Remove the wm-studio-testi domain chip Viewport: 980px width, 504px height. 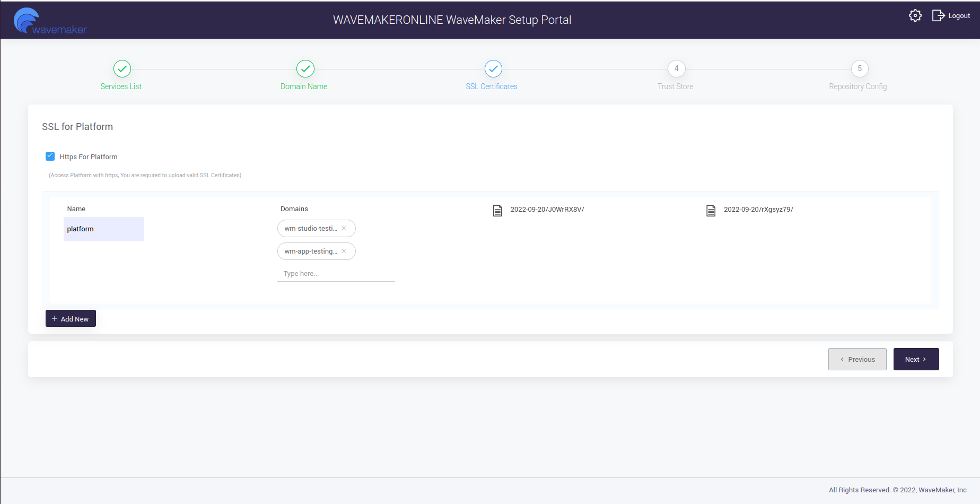(x=344, y=229)
